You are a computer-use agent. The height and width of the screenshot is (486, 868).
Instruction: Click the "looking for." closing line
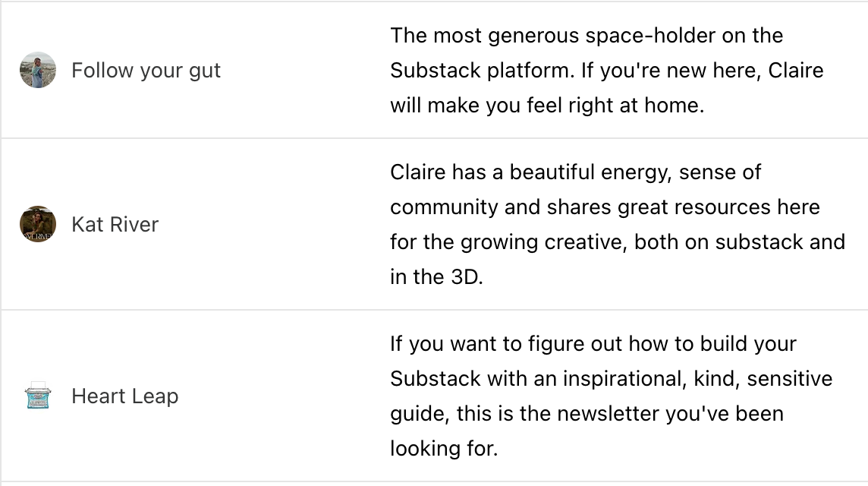click(443, 449)
